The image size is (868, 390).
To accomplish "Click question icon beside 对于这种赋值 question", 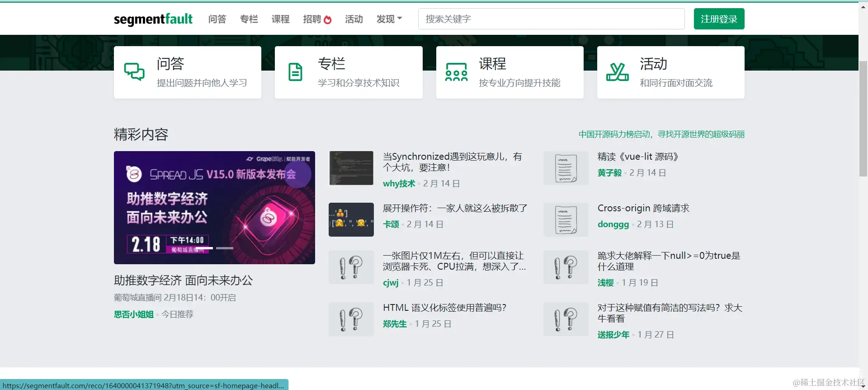I will point(566,319).
